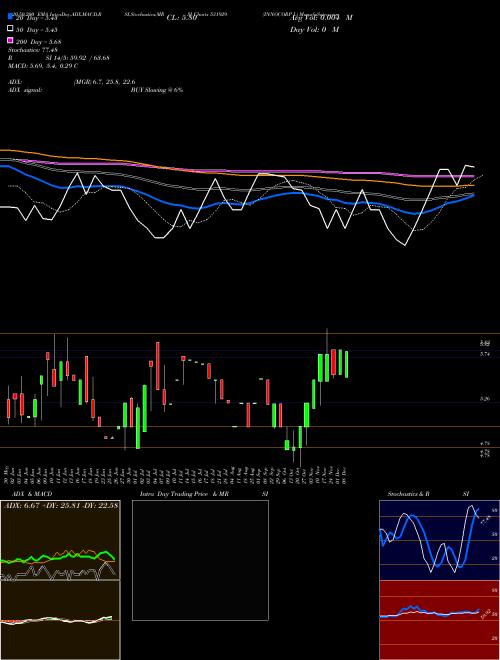Click the "MACD: 5.69, 5.4, 0.29 C" line
The image size is (500, 660).
point(43,66)
